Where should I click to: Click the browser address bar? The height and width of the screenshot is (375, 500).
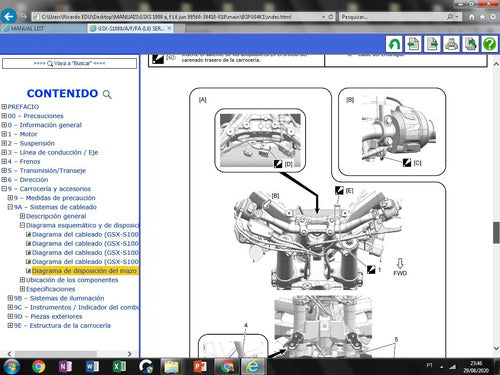point(179,16)
